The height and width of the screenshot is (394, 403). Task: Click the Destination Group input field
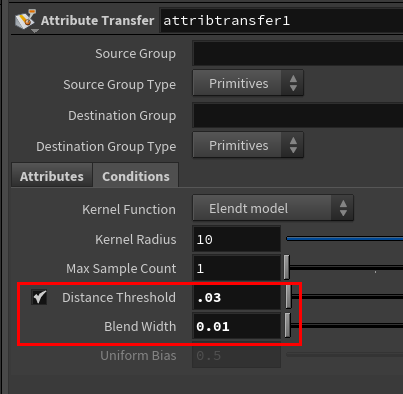point(298,115)
